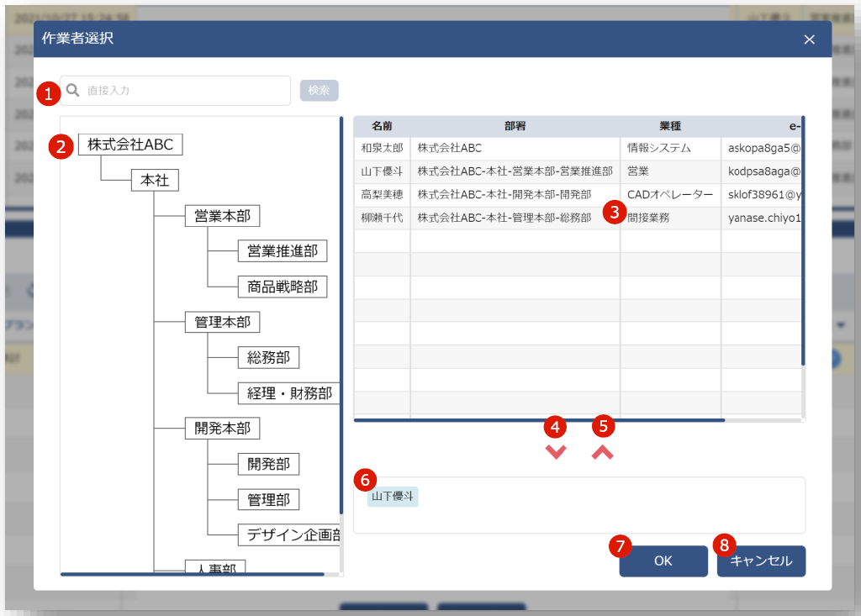
Task: Select 株式会社ABC root node in tree
Action: (x=130, y=145)
